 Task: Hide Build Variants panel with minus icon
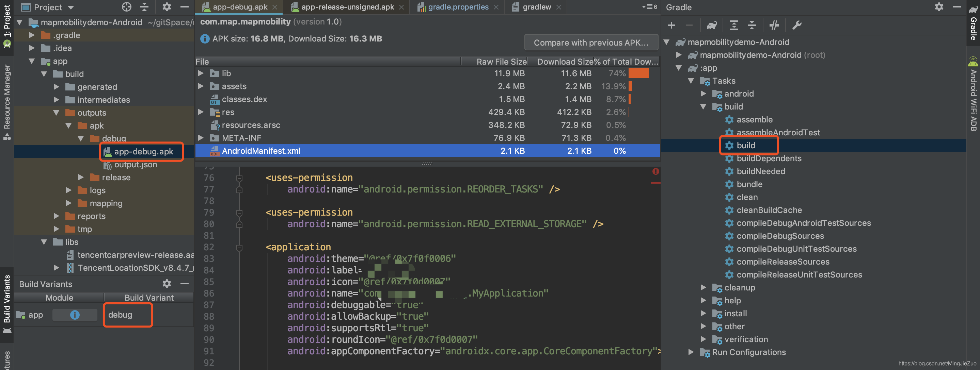coord(185,283)
